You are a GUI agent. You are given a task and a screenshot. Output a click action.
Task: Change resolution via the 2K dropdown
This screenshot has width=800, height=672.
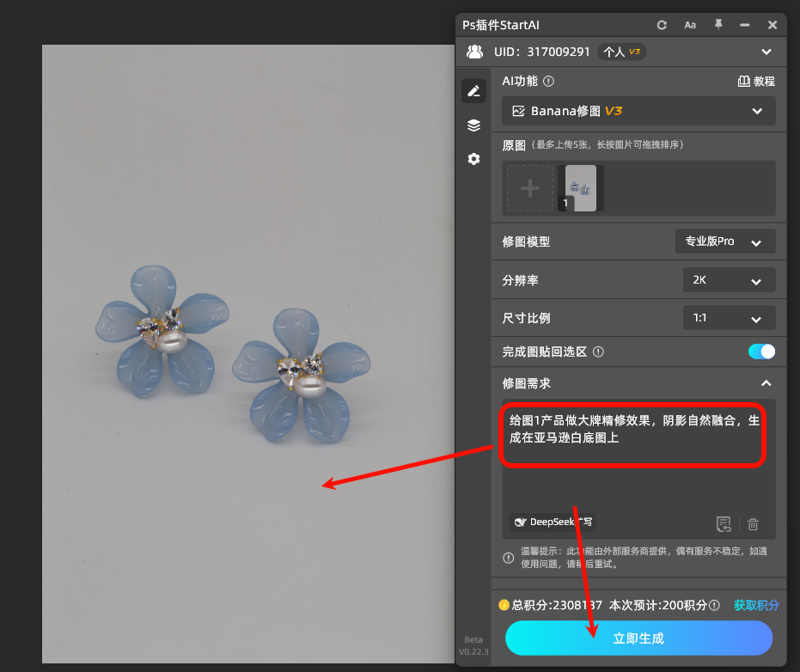(729, 279)
